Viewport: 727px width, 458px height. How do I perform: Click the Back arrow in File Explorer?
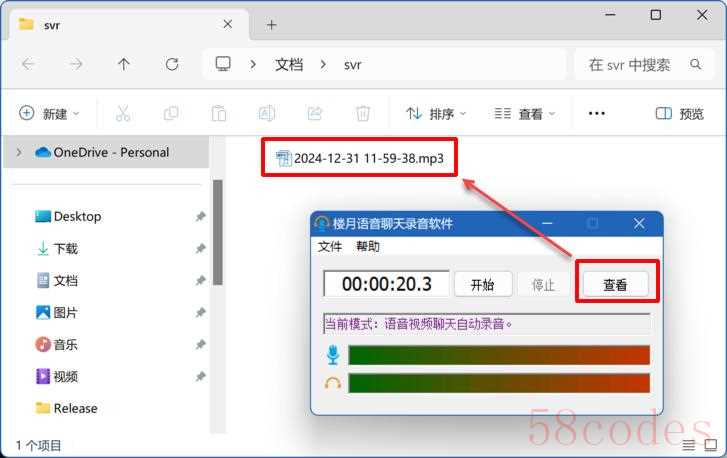(29, 64)
